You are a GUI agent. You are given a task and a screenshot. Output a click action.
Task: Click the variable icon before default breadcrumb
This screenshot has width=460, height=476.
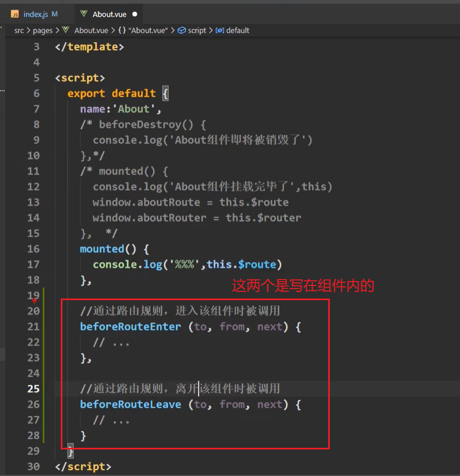point(220,30)
